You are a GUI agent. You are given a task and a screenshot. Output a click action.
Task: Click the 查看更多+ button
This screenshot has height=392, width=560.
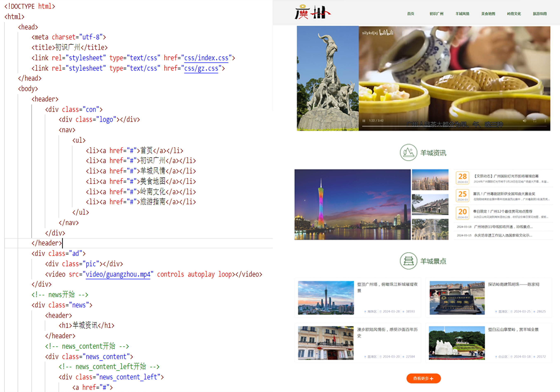(423, 378)
